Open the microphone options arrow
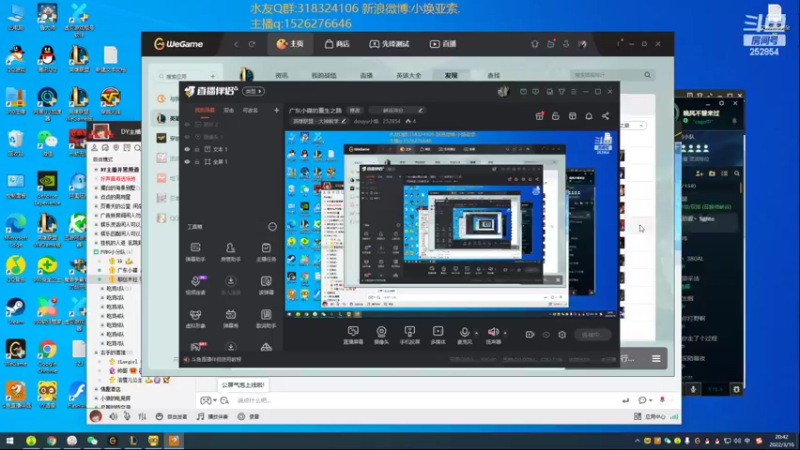The width and height of the screenshot is (800, 450). point(477,333)
